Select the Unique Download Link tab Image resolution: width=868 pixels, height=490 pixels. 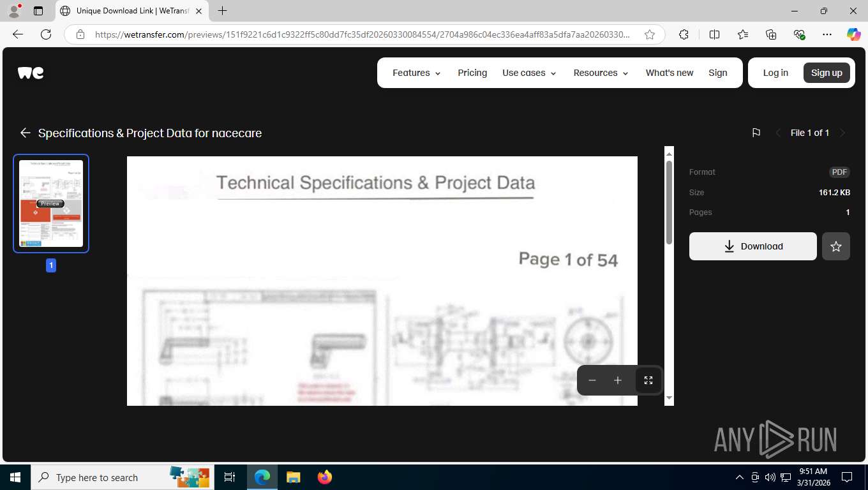coord(131,11)
